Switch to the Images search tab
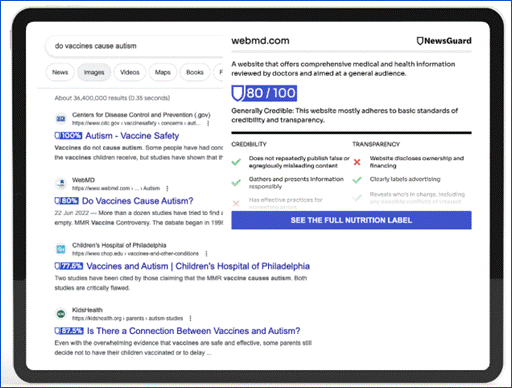Viewport: 512px width, 388px height. (x=94, y=72)
